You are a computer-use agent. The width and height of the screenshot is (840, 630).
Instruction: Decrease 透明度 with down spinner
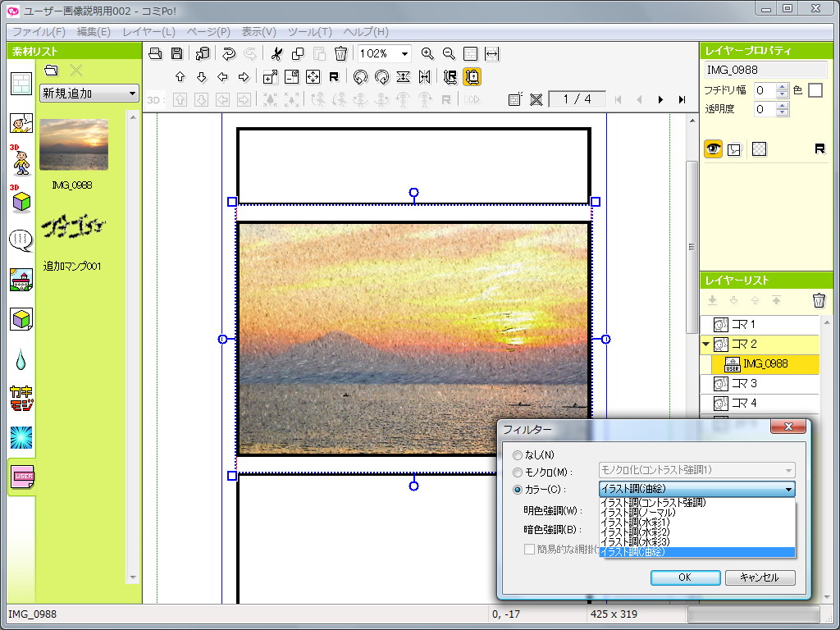click(782, 112)
